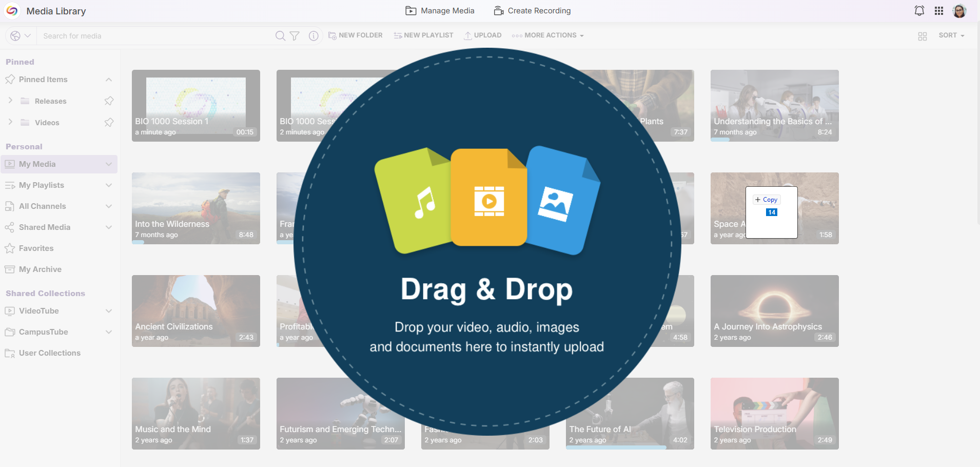This screenshot has height=467, width=980.
Task: Open the user profile avatar
Action: point(959,11)
